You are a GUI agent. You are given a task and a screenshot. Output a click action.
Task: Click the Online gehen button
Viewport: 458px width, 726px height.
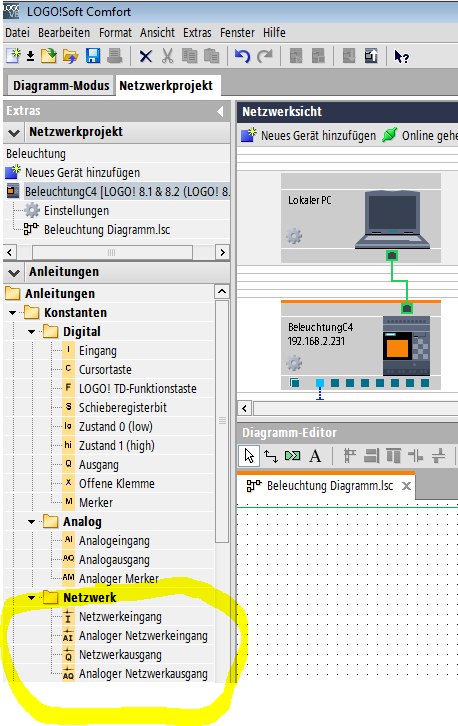(x=420, y=136)
